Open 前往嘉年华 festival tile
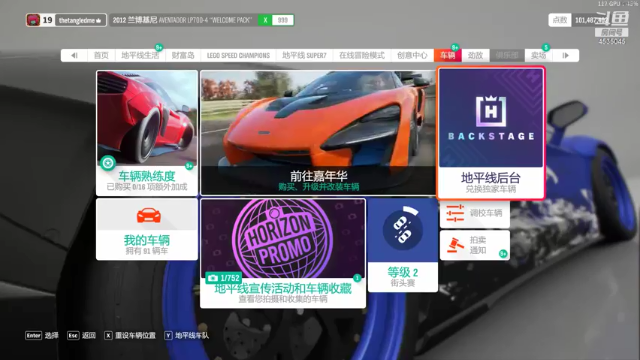Viewport: 640px width, 360px height. [x=318, y=133]
